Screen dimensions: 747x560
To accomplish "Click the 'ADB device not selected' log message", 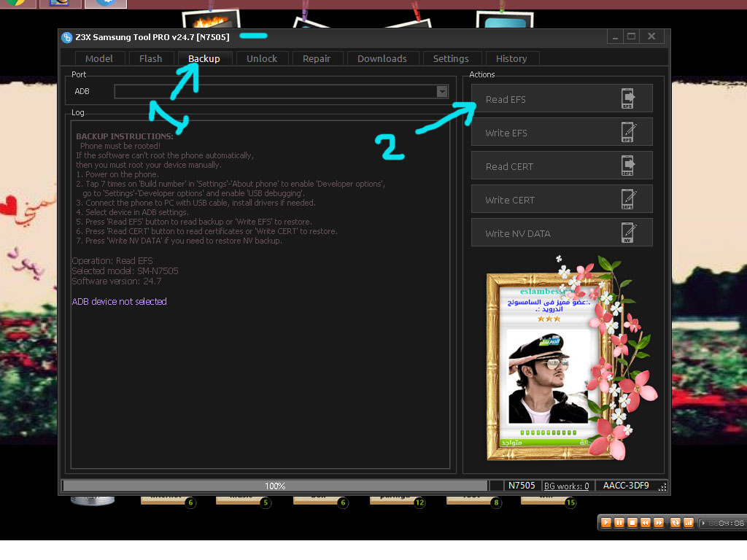I will tap(119, 301).
